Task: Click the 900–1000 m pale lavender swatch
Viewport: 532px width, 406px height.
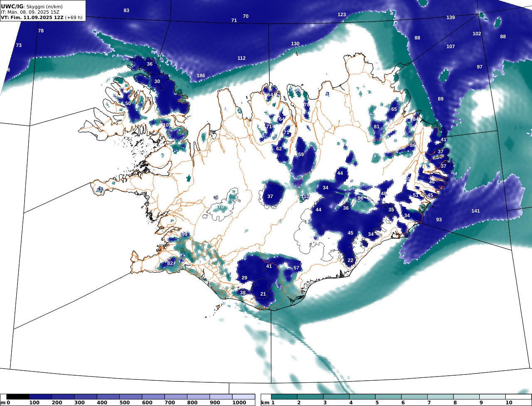Action: [x=221, y=397]
